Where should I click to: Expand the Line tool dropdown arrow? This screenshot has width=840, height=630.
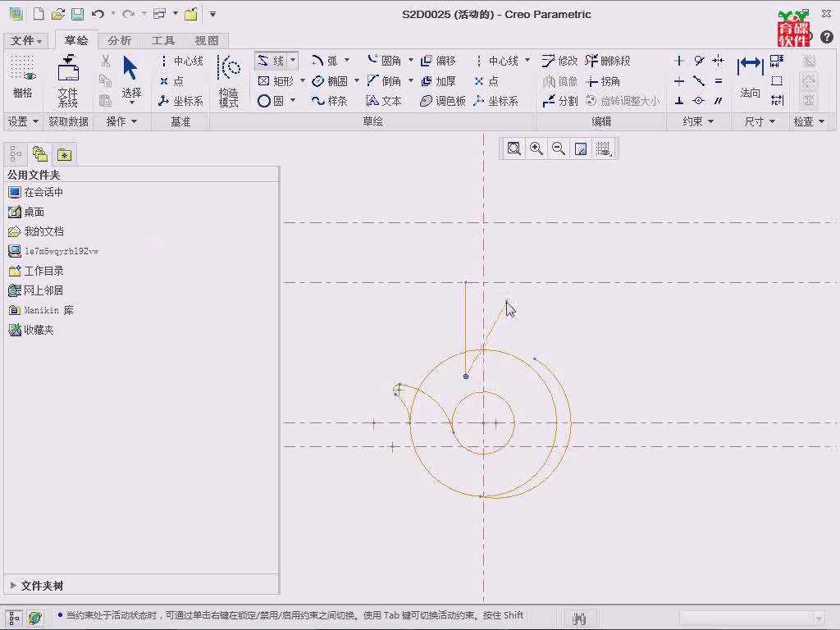click(293, 61)
